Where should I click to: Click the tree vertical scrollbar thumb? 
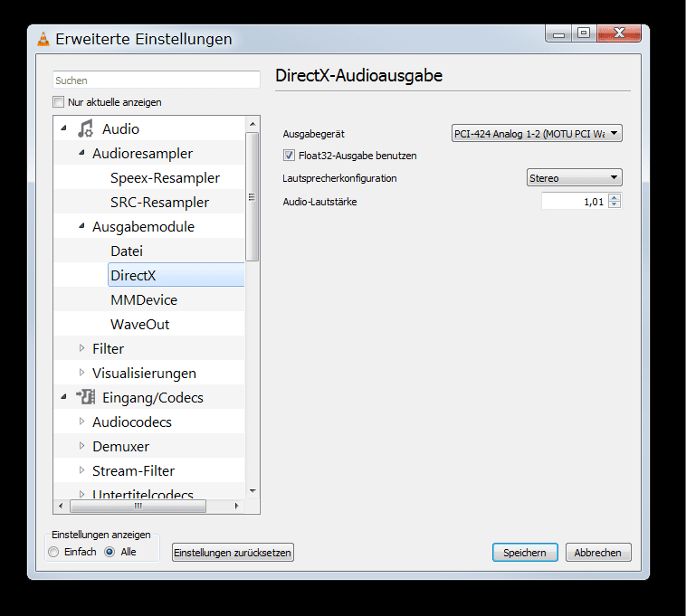coord(252,196)
